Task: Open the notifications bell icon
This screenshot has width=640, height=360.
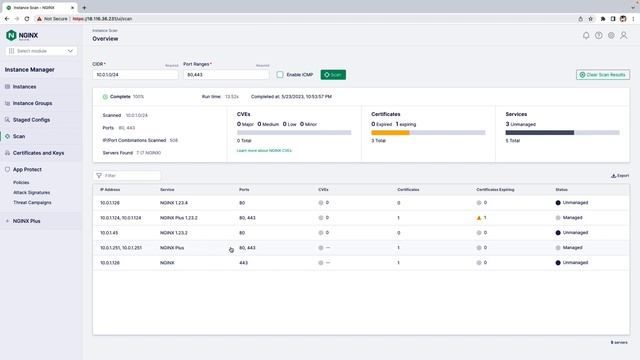Action: pyautogui.click(x=586, y=36)
